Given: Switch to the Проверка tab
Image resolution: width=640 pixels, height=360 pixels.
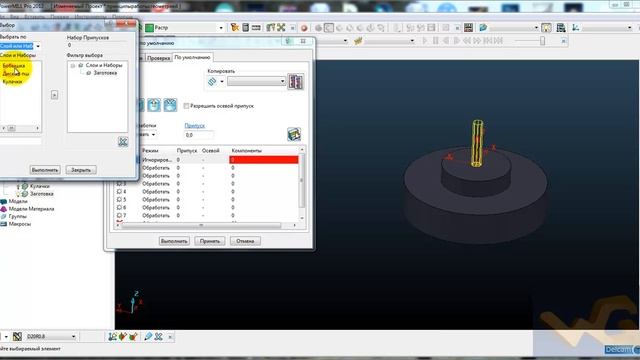Looking at the screenshot, I should click(158, 58).
